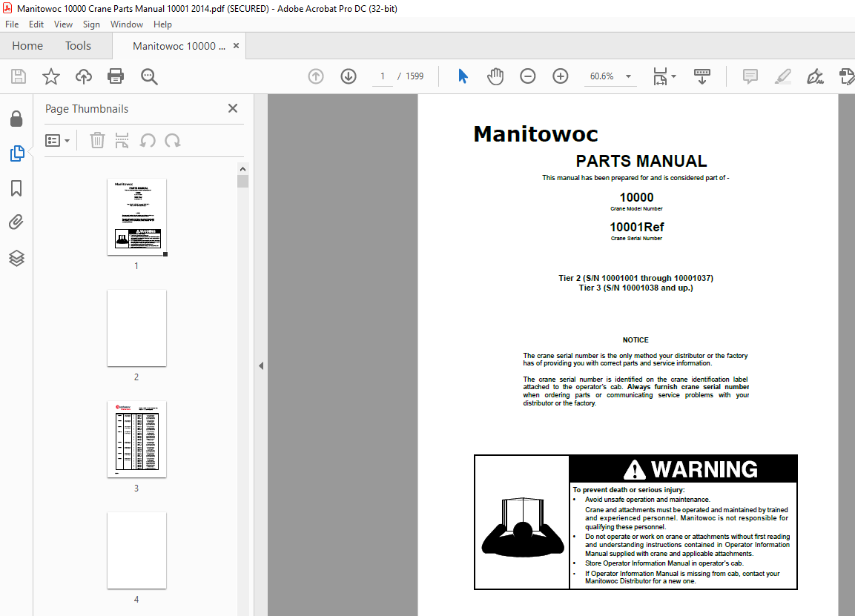Rotate pages clockwise
The height and width of the screenshot is (616, 855).
click(x=173, y=141)
